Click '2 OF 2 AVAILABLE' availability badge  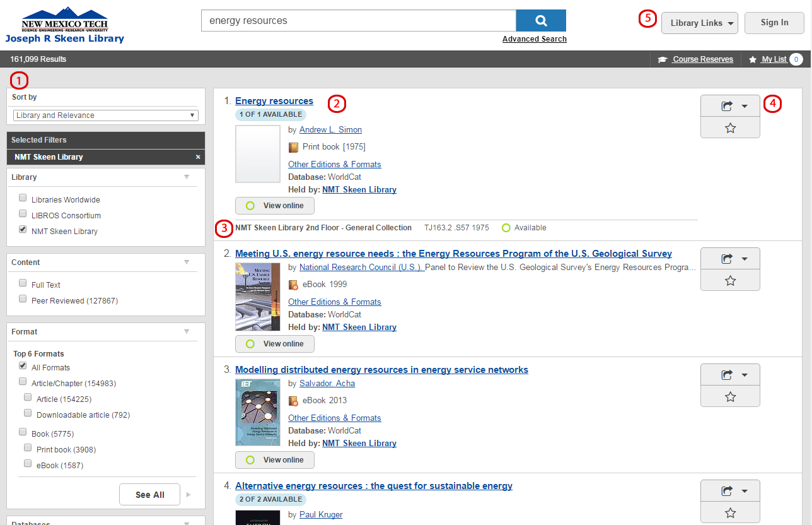[x=270, y=499]
